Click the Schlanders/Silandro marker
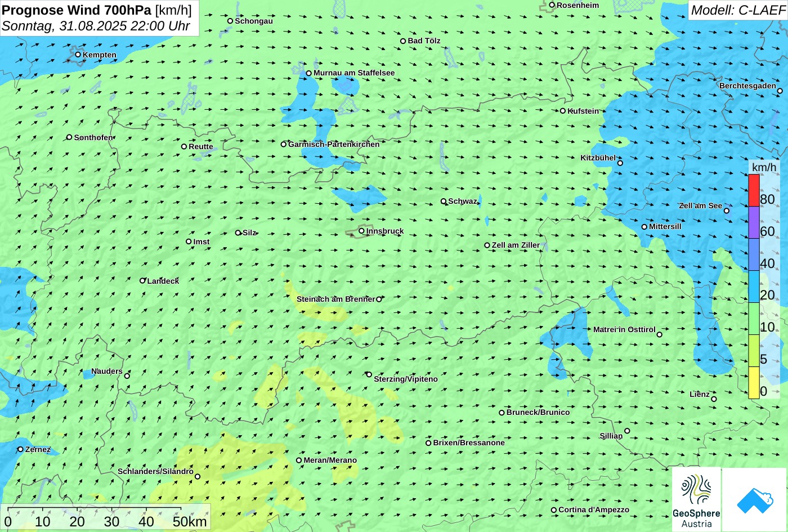788x532 pixels. click(198, 477)
